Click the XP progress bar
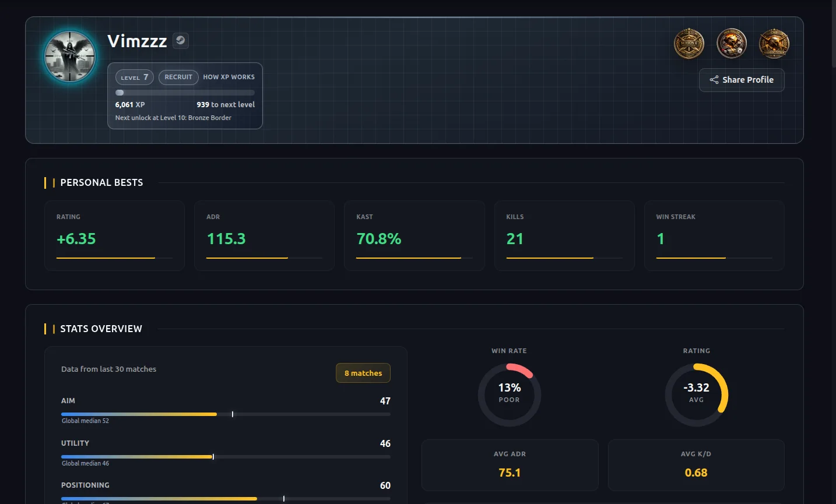This screenshot has width=836, height=504. click(185, 93)
